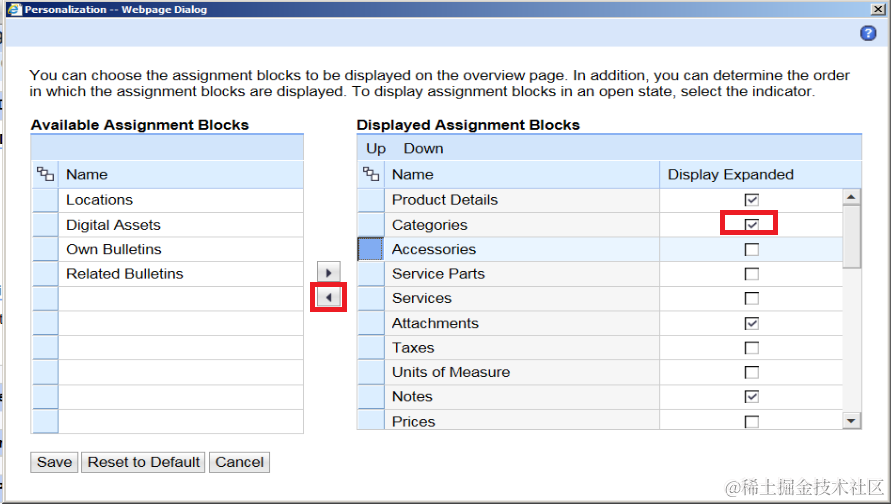
Task: Uncheck Display Expanded for Attachments
Action: click(751, 323)
